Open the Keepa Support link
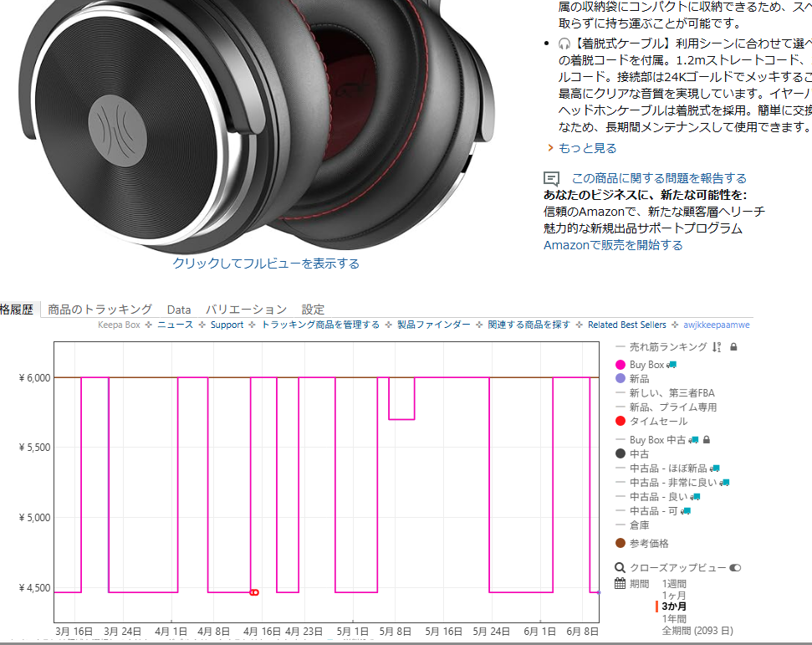The width and height of the screenshot is (812, 645). [x=227, y=325]
